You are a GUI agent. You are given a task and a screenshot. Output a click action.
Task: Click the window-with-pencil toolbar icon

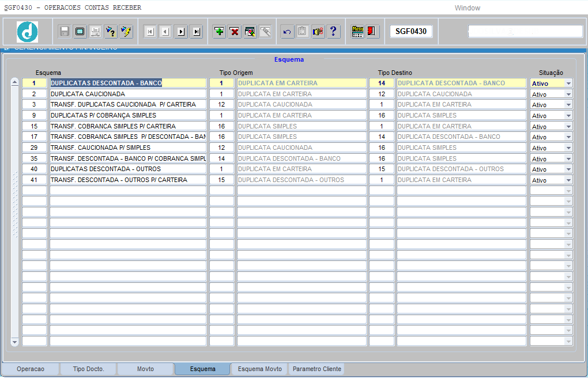[x=250, y=32]
